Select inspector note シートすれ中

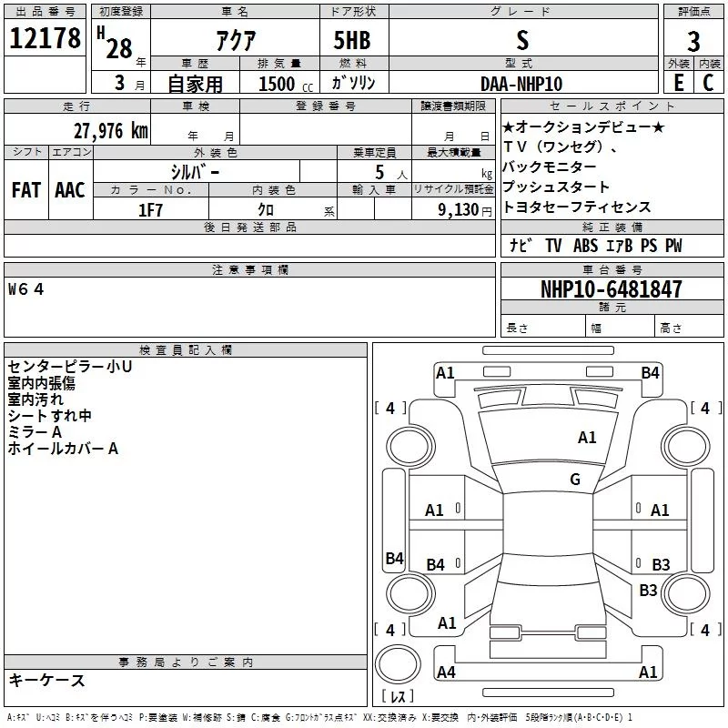coord(49,416)
